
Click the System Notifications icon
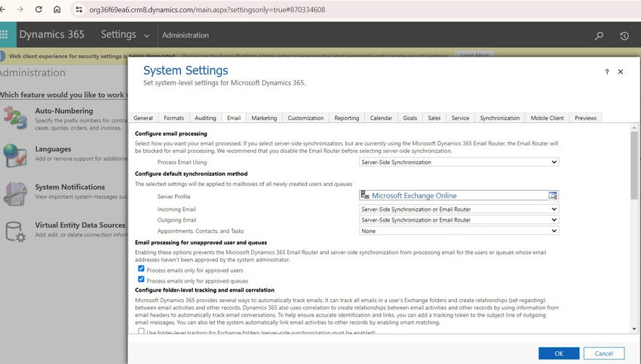tap(16, 193)
